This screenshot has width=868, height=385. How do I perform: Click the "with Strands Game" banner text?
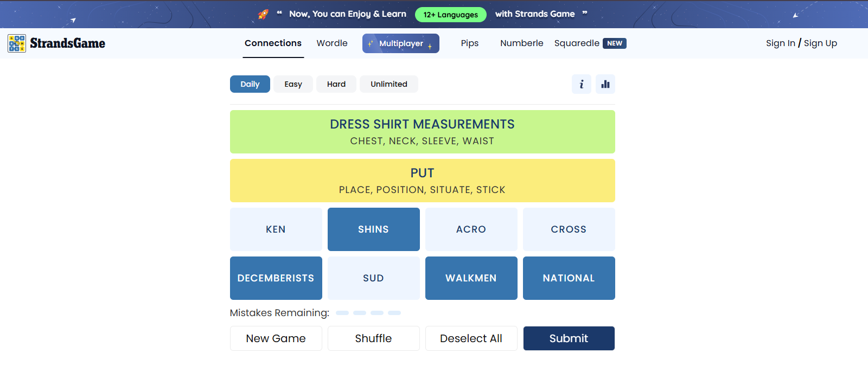(x=535, y=14)
